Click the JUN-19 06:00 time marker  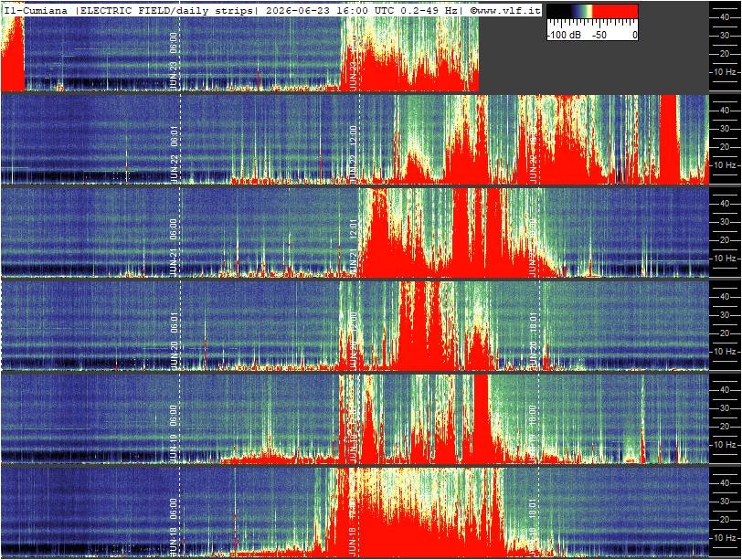tap(174, 434)
